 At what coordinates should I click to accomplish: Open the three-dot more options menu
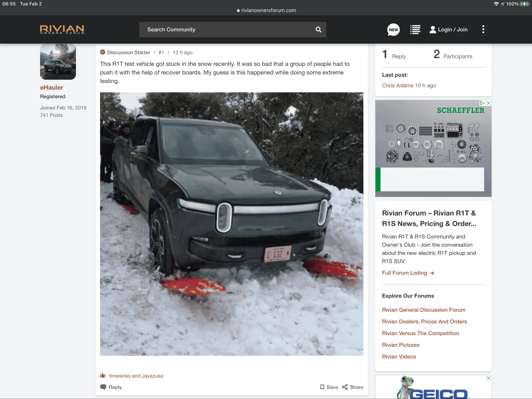coord(483,29)
